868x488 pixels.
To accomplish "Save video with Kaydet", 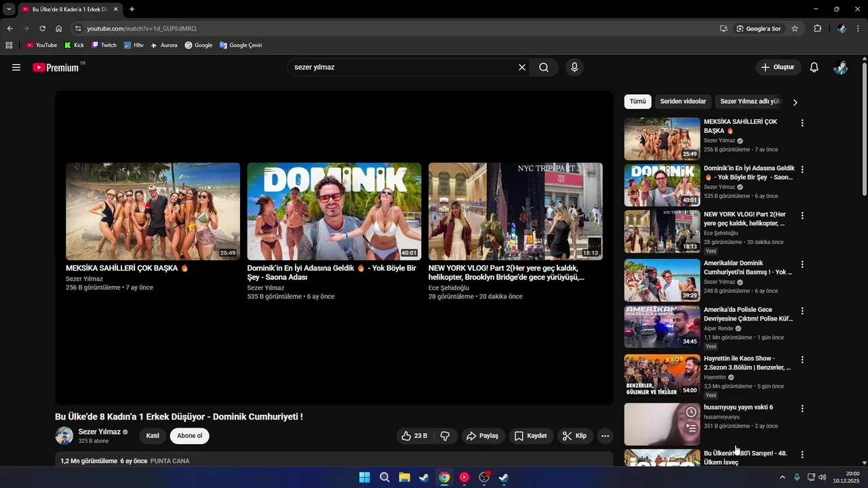I will click(530, 436).
